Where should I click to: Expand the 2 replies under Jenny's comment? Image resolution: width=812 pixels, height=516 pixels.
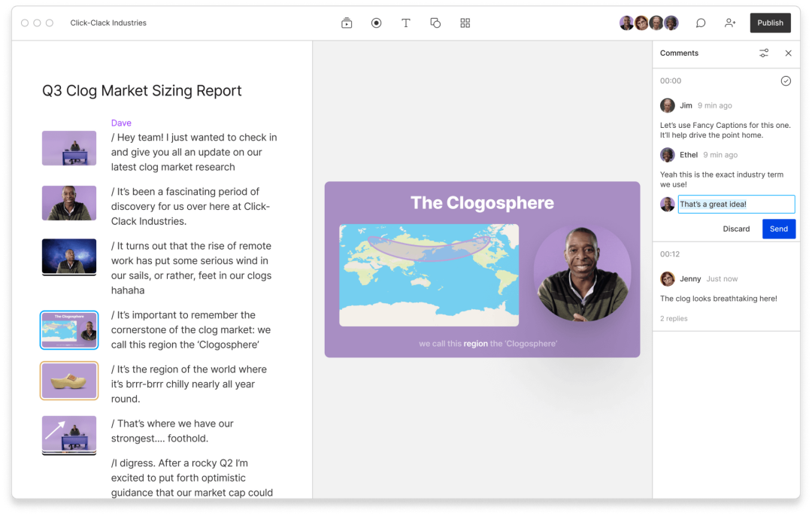tap(674, 319)
